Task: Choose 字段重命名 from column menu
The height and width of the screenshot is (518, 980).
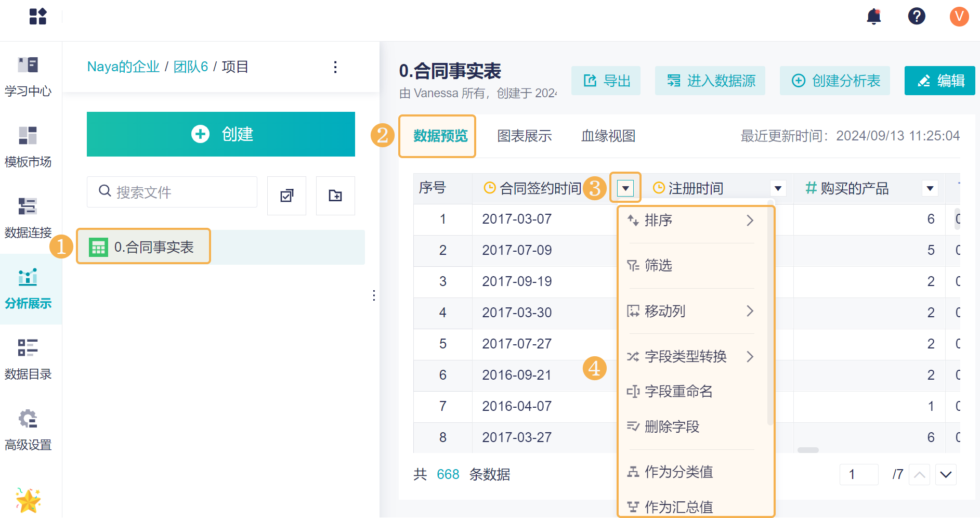Action: (691, 391)
